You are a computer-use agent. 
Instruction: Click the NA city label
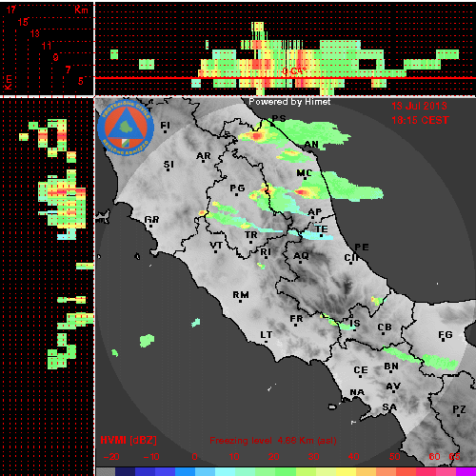(x=357, y=392)
